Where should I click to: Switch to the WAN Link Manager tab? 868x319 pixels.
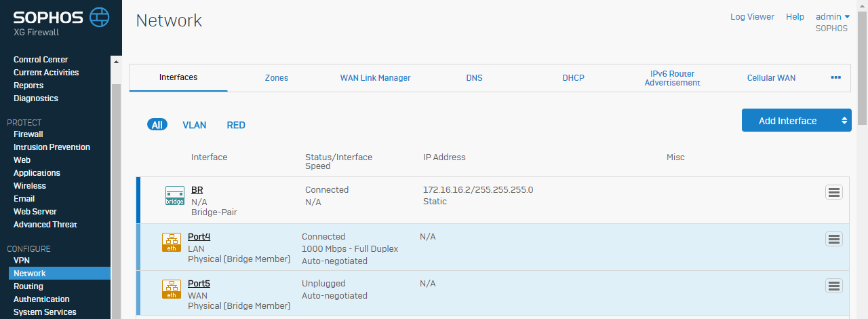(375, 78)
